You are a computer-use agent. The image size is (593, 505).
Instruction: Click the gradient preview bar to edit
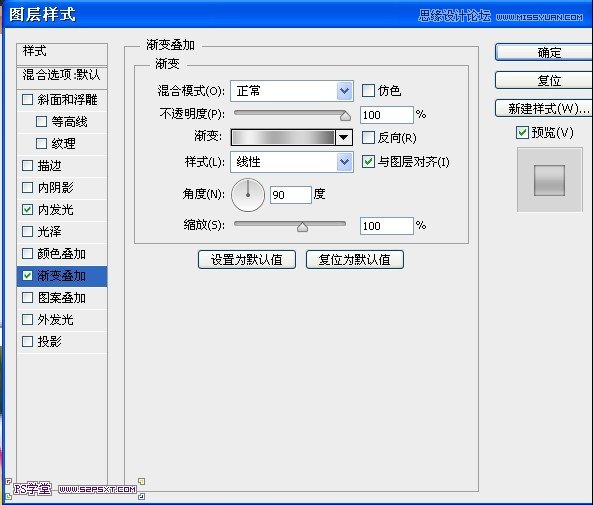click(283, 137)
